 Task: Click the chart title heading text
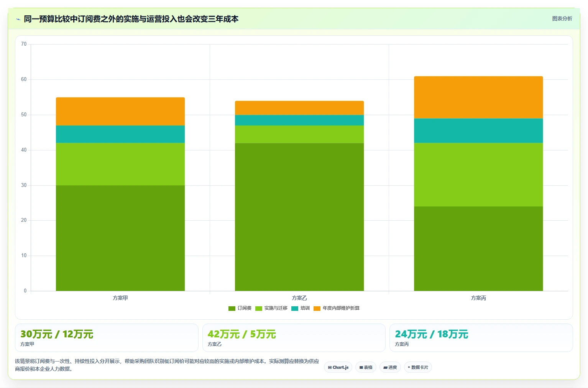[x=131, y=19]
